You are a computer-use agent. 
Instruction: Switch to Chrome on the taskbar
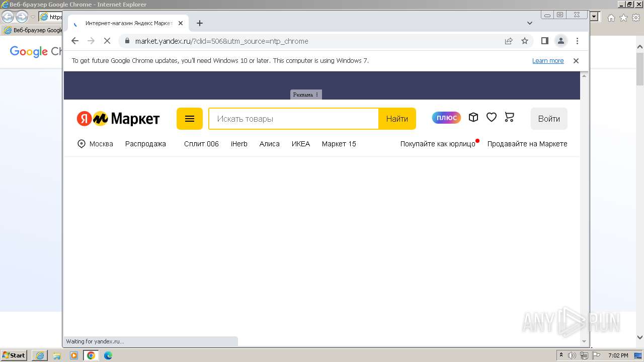point(91,355)
